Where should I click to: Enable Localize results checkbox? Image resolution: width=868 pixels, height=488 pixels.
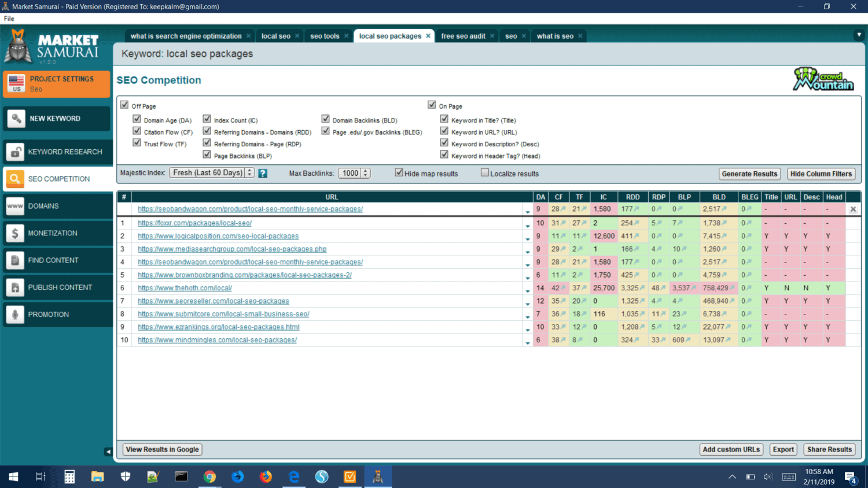(485, 172)
